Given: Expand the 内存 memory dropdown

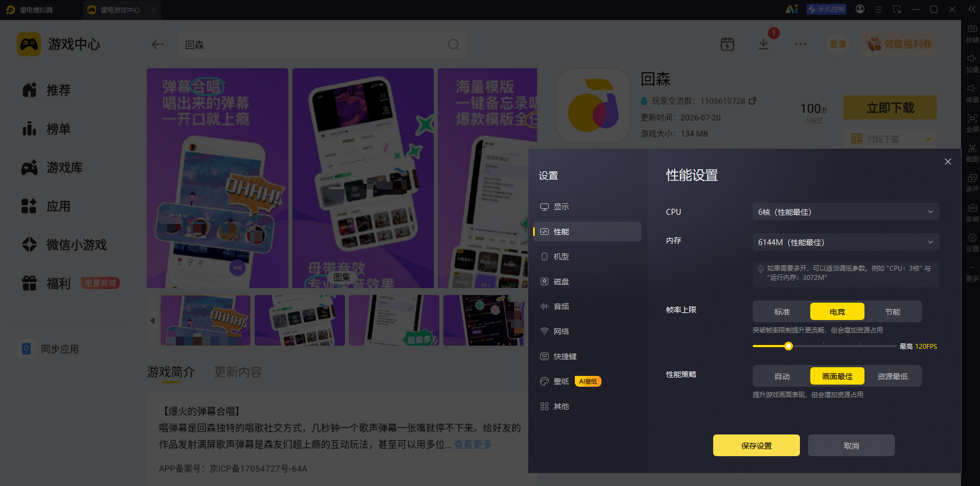Looking at the screenshot, I should pos(846,242).
